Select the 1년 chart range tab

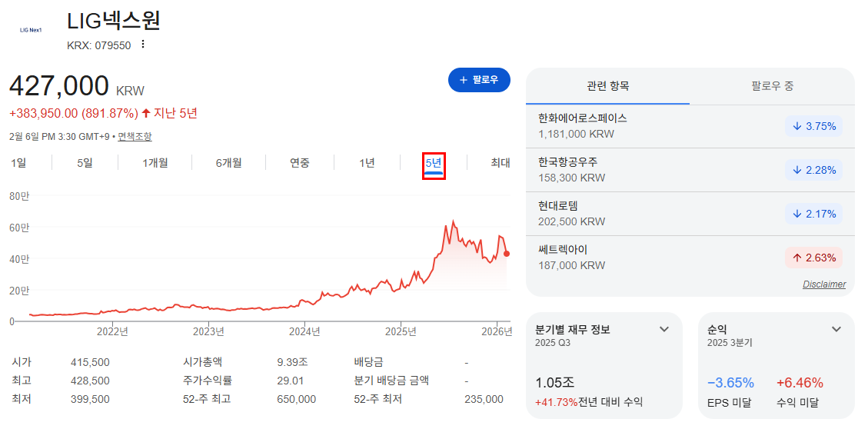click(367, 163)
